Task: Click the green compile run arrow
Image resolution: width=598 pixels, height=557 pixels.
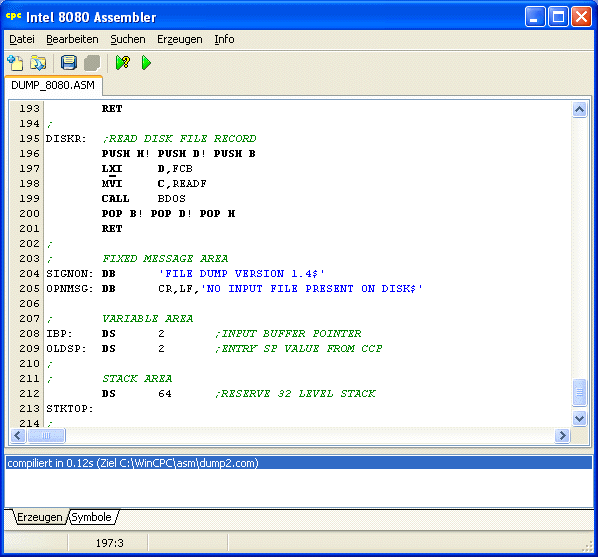Action: pyautogui.click(x=146, y=63)
